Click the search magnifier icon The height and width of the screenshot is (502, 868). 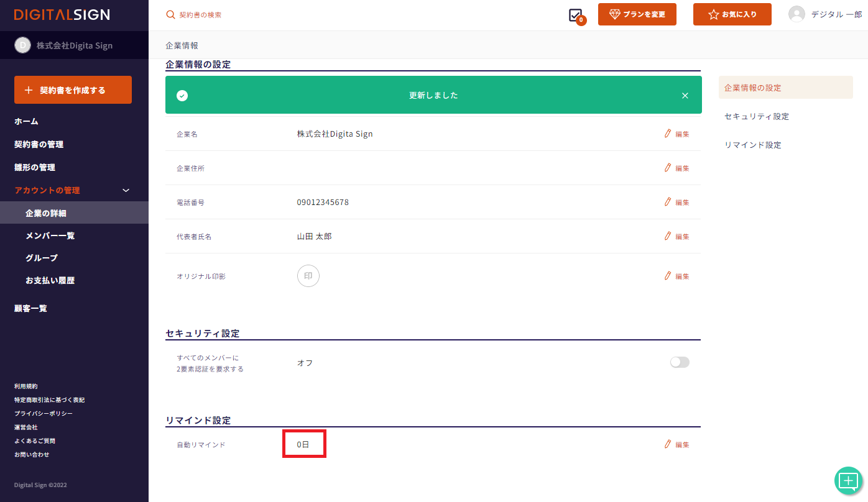170,14
